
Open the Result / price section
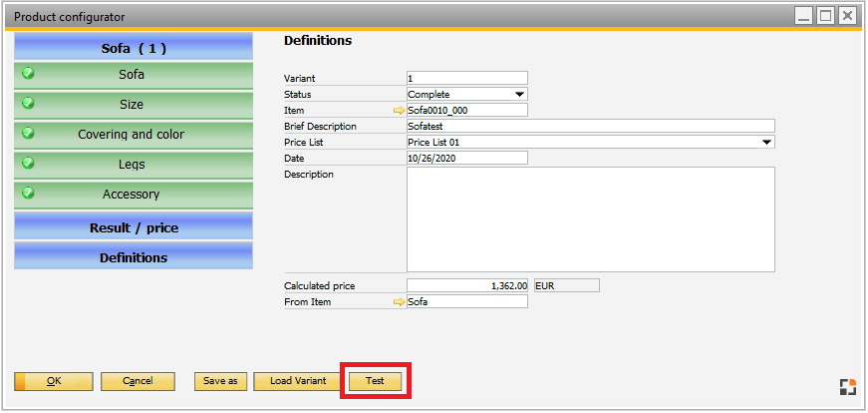(x=134, y=227)
